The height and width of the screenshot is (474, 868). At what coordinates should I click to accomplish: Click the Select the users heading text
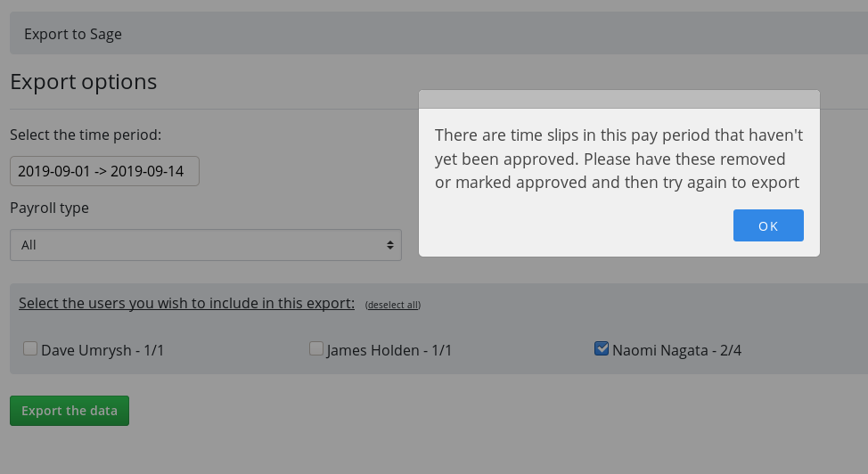[x=186, y=304]
